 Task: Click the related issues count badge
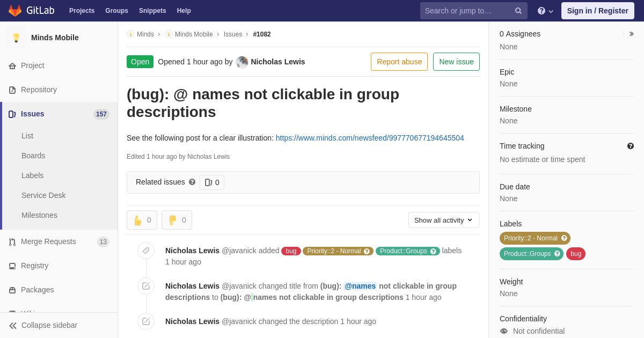[x=212, y=182]
